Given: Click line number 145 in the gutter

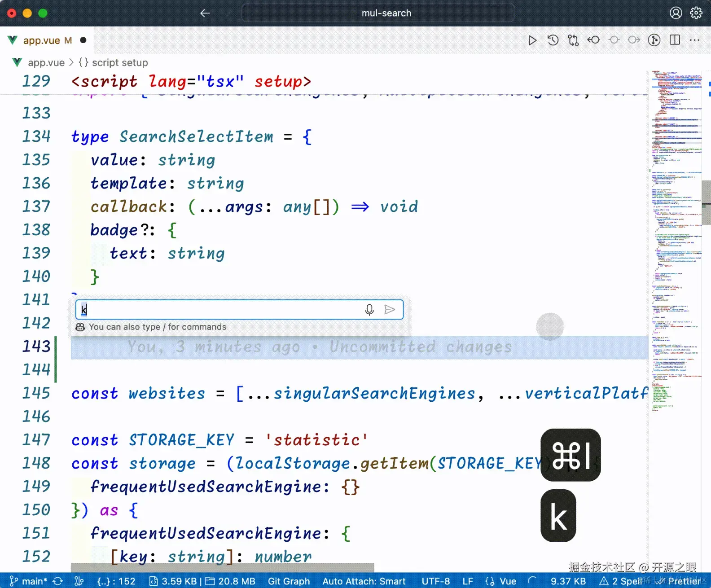Looking at the screenshot, I should 36,393.
